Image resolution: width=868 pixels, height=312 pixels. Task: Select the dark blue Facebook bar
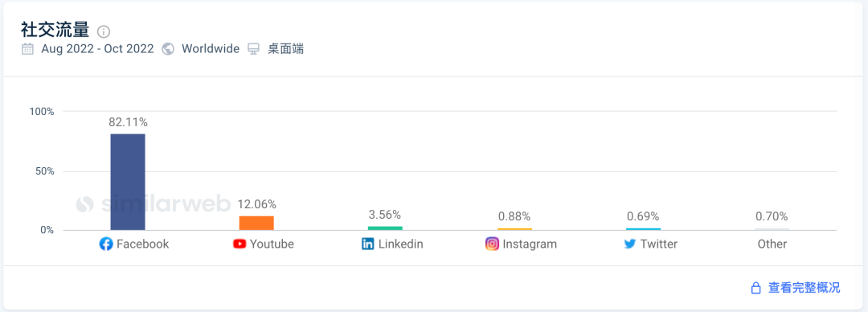(128, 182)
